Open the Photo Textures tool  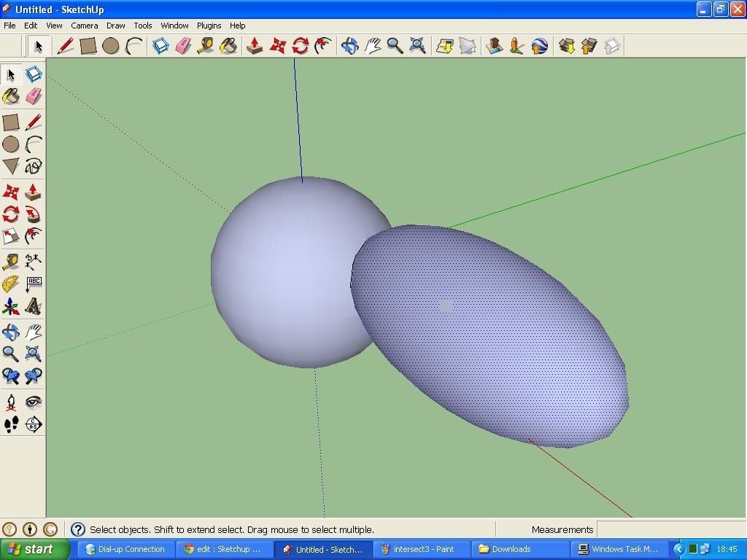[517, 46]
